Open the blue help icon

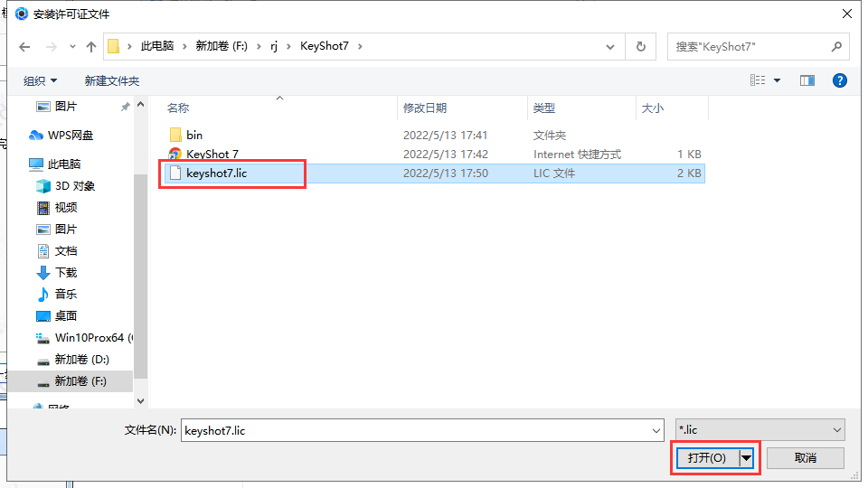pos(840,80)
